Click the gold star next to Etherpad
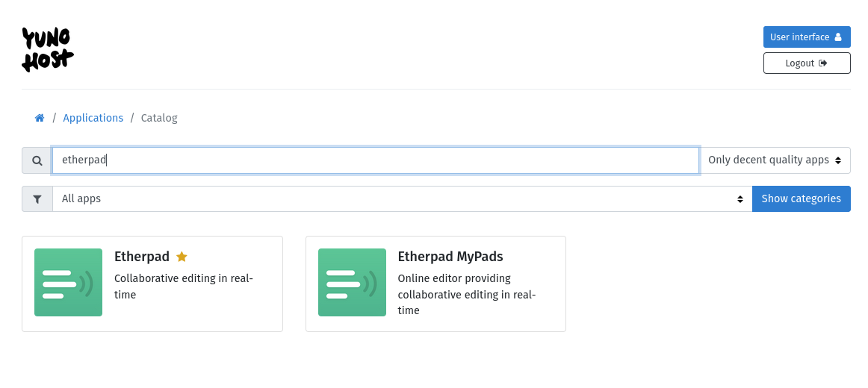The image size is (868, 388). click(x=182, y=257)
